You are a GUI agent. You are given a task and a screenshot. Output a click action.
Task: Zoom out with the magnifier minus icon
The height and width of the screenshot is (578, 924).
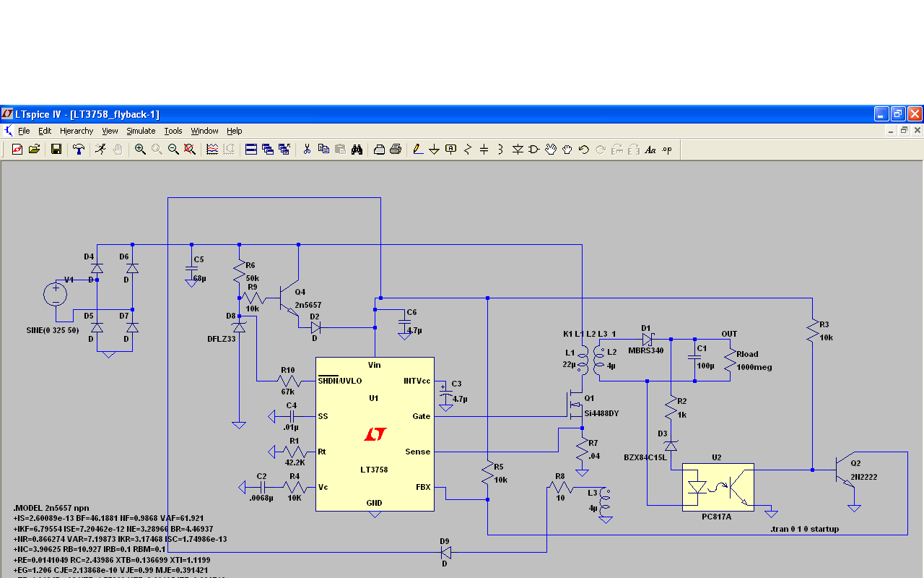pyautogui.click(x=173, y=150)
